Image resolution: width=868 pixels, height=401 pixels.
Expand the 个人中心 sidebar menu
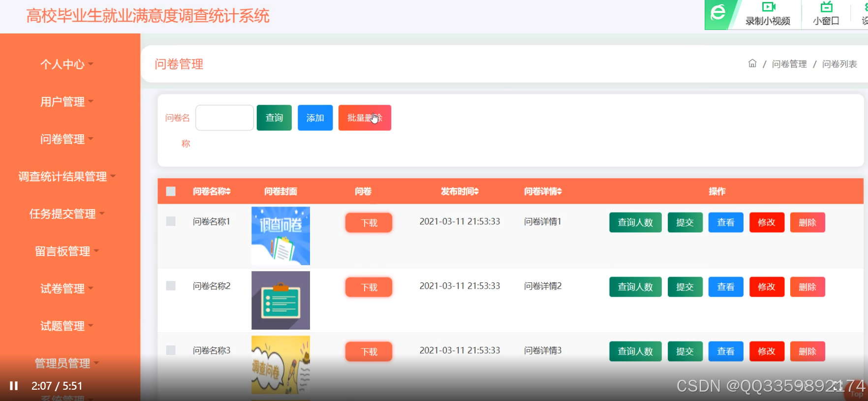pos(67,64)
